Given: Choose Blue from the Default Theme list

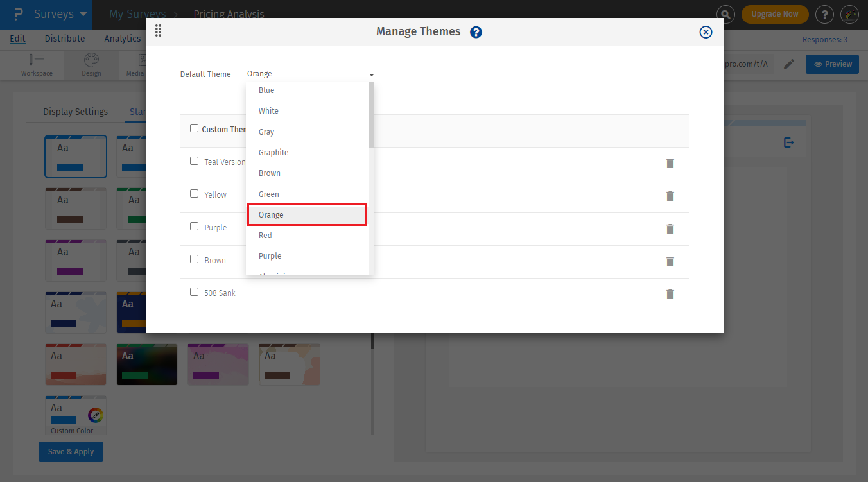Looking at the screenshot, I should click(308, 90).
